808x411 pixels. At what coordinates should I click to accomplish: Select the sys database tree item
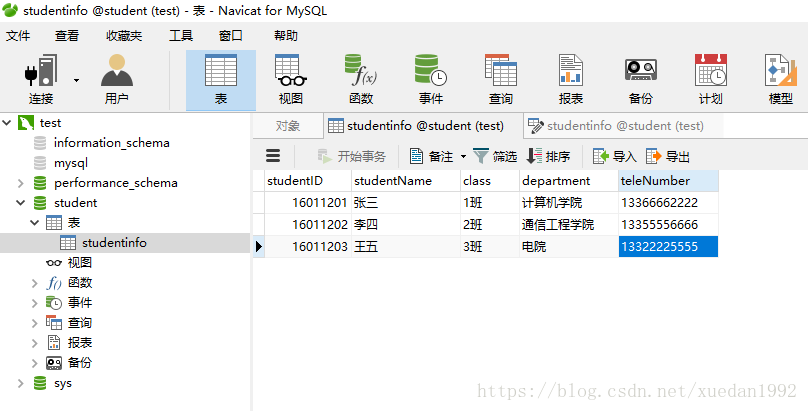62,383
